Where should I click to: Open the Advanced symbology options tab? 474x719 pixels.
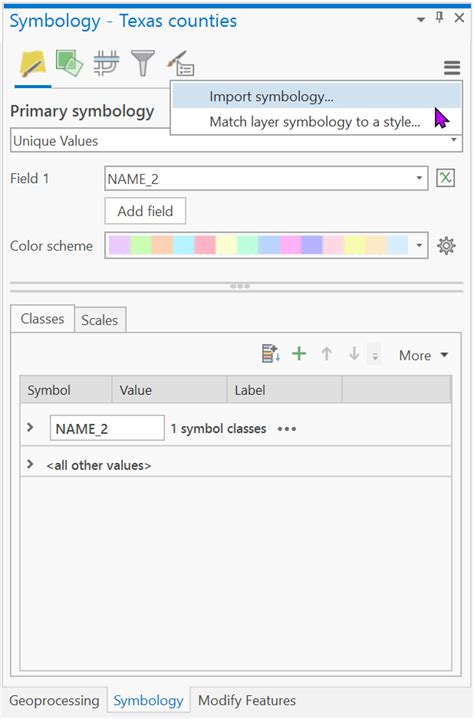tap(180, 63)
